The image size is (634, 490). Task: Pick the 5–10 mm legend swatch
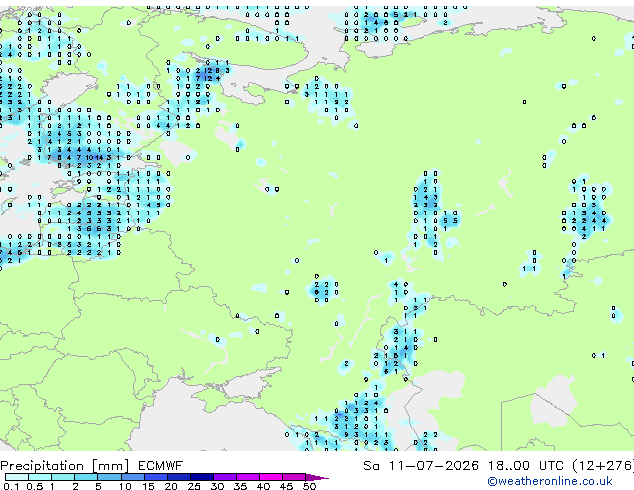click(109, 477)
